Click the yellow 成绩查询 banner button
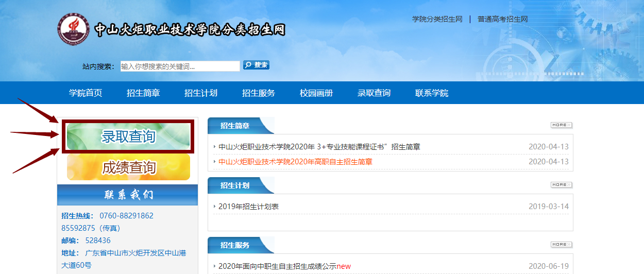Image resolution: width=644 pixels, height=274 pixels. click(x=128, y=167)
